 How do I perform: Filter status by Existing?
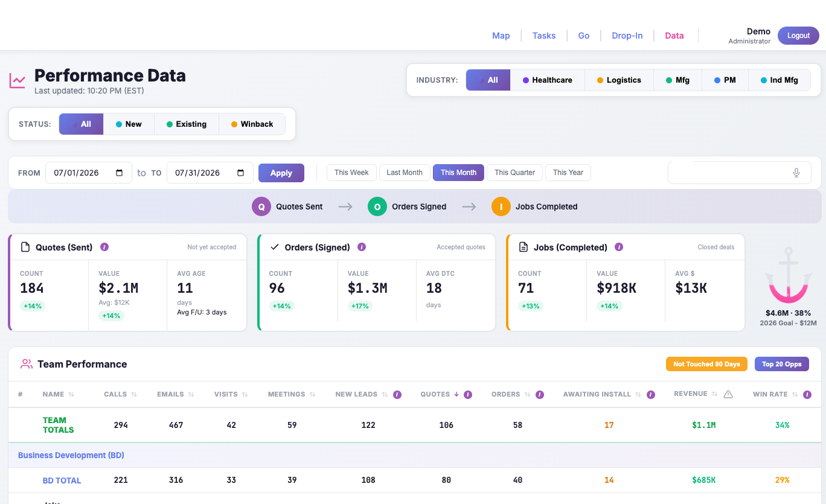point(186,124)
